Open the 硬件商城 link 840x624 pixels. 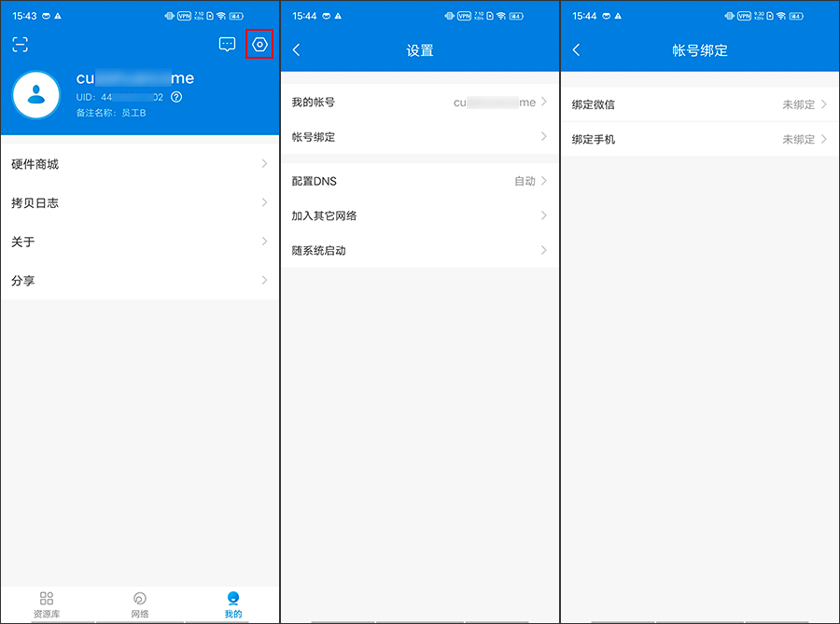click(139, 163)
